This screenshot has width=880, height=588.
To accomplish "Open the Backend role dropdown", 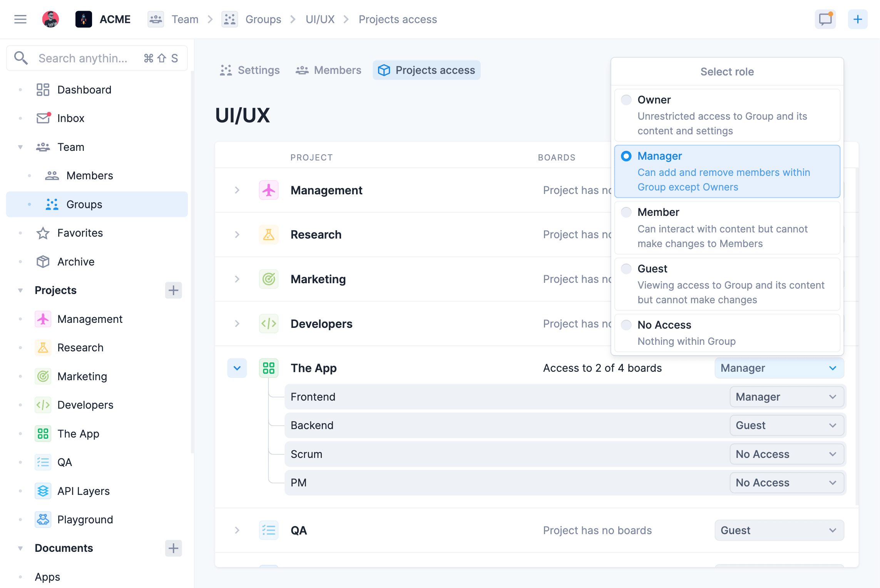I will [x=786, y=425].
